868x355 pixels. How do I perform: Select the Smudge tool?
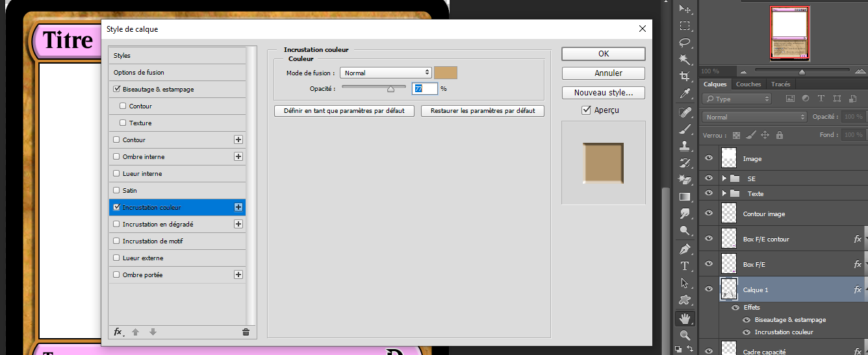pos(685,214)
